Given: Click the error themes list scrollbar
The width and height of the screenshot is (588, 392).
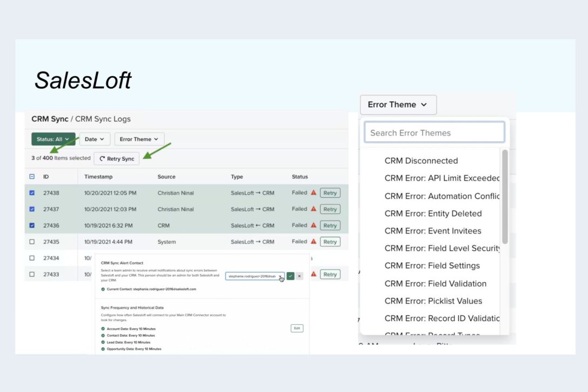Looking at the screenshot, I should pos(505,197).
